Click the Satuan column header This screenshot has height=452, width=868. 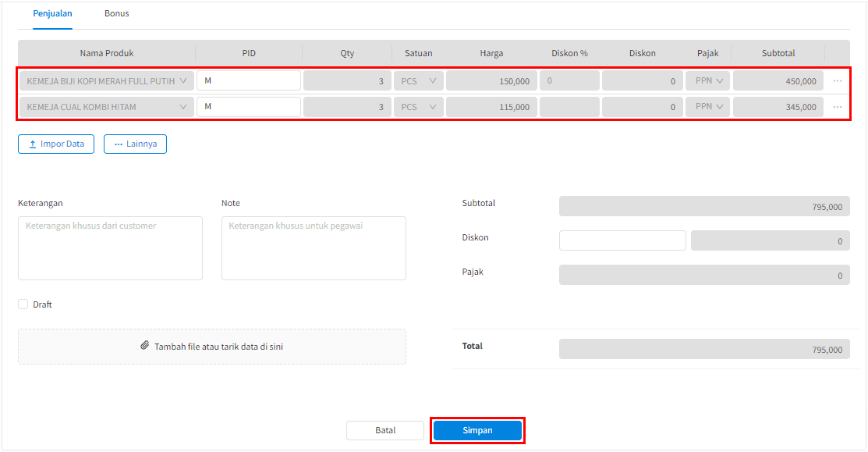click(x=419, y=53)
